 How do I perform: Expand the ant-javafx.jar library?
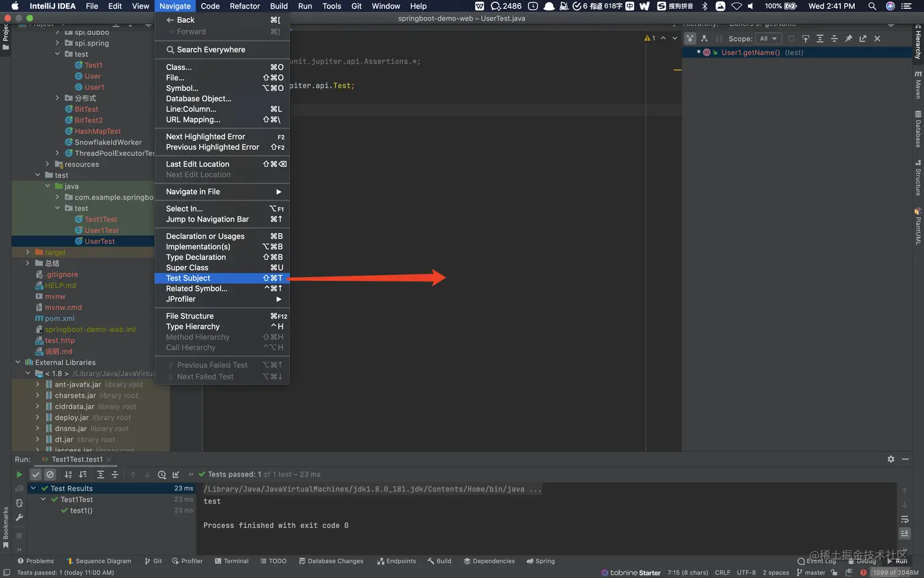click(x=37, y=385)
